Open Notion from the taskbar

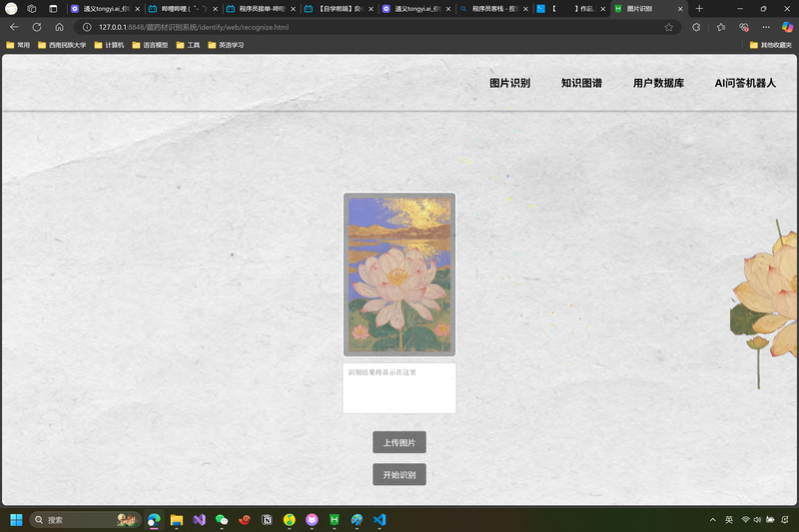click(x=267, y=520)
